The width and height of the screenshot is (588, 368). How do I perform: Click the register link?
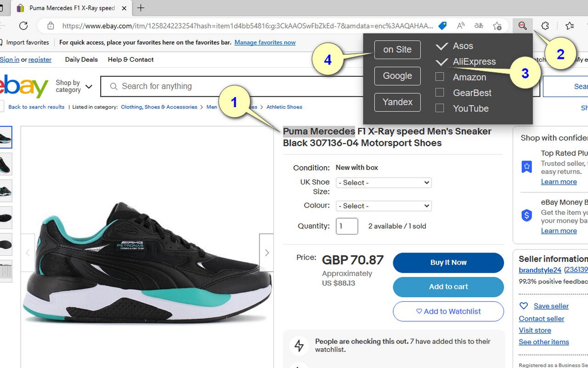[x=40, y=59]
